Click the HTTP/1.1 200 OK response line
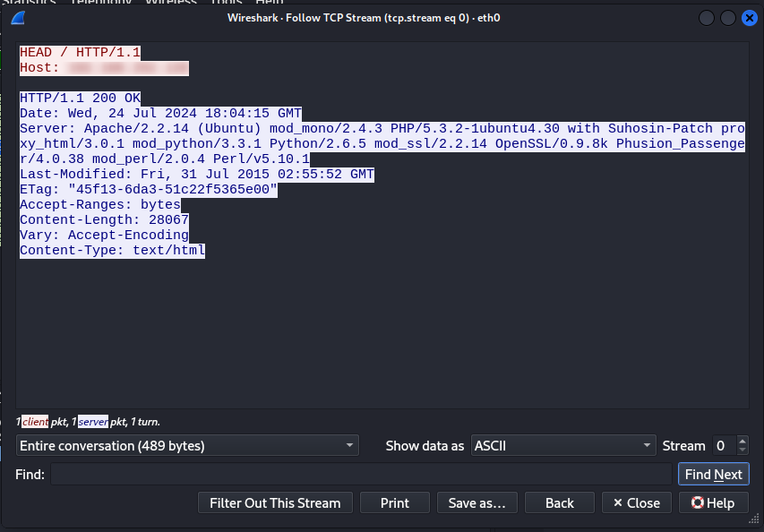The width and height of the screenshot is (764, 532). click(80, 98)
